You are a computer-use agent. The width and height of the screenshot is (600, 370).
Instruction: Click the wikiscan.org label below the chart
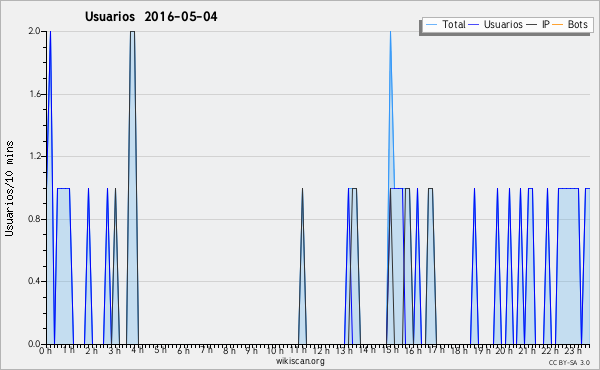coord(300,361)
